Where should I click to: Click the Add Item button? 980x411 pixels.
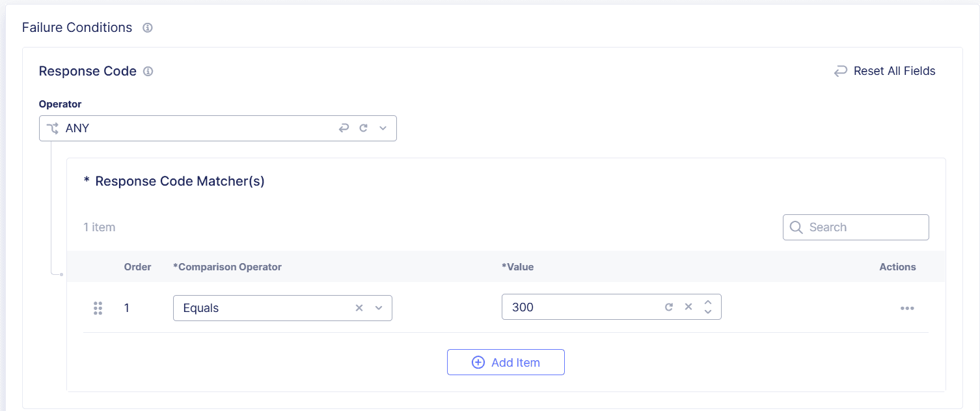click(506, 361)
